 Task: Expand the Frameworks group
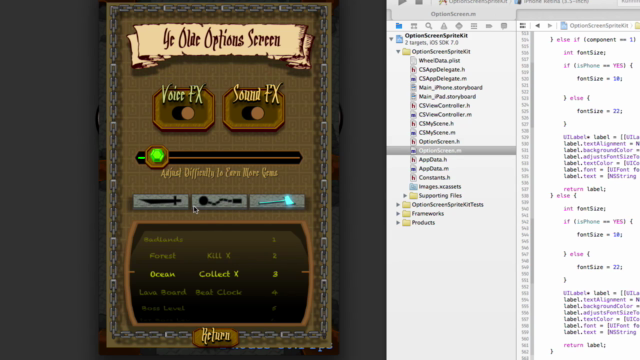point(398,214)
